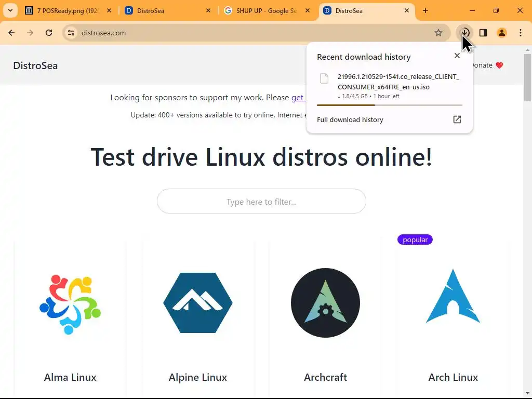Click the ISO download progress bar
Viewport: 532px width, 399px height.
point(390,105)
